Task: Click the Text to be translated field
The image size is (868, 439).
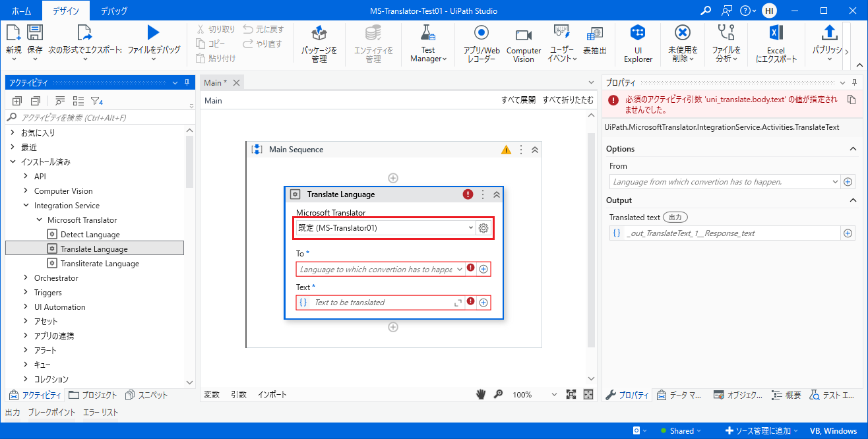Action: point(381,303)
